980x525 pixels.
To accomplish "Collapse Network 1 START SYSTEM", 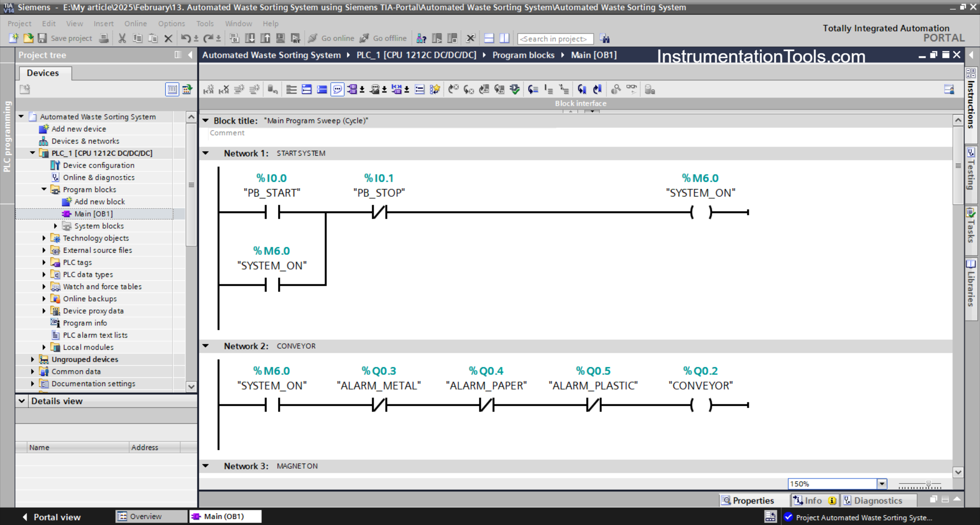I will (x=206, y=153).
